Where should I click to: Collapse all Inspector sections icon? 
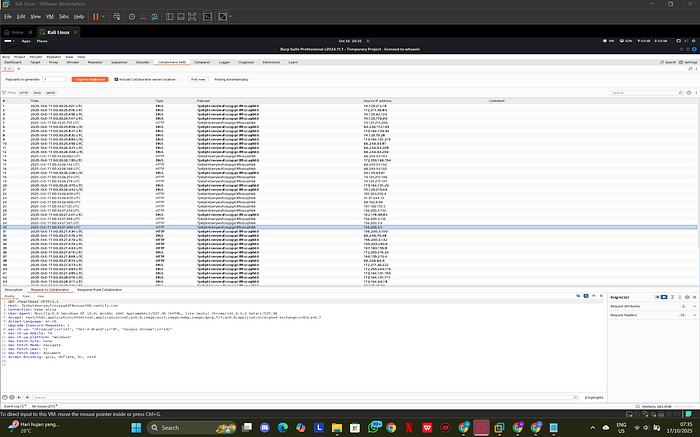pyautogui.click(x=672, y=297)
